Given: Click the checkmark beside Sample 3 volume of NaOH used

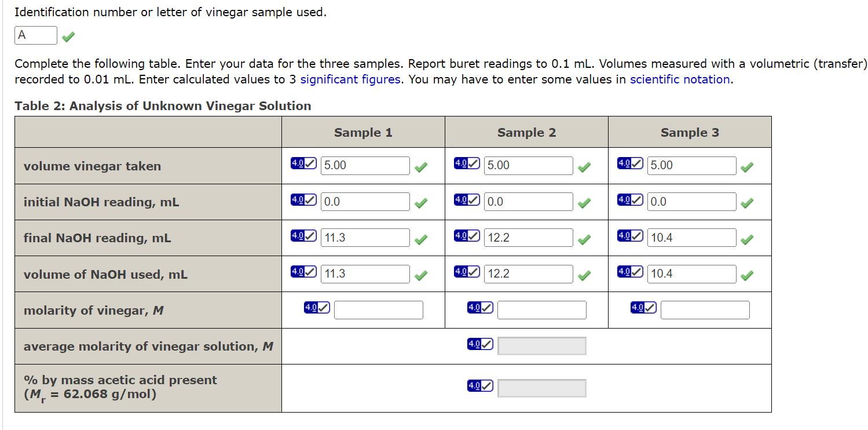Looking at the screenshot, I should pos(747,275).
